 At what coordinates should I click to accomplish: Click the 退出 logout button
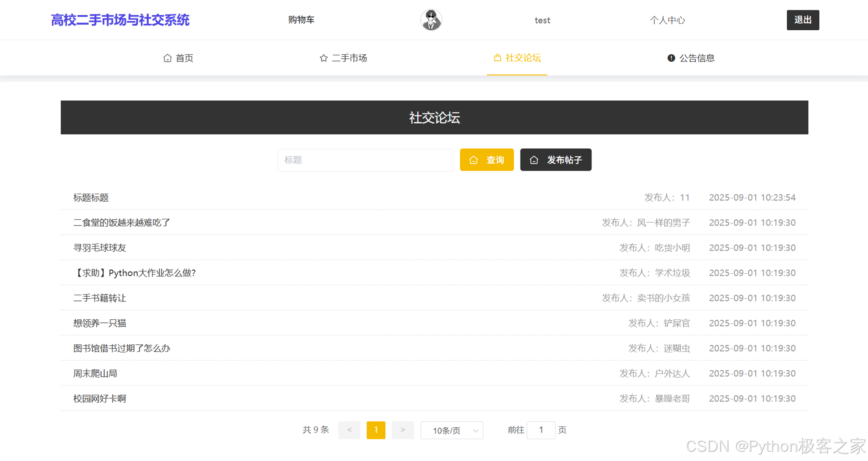[x=803, y=20]
